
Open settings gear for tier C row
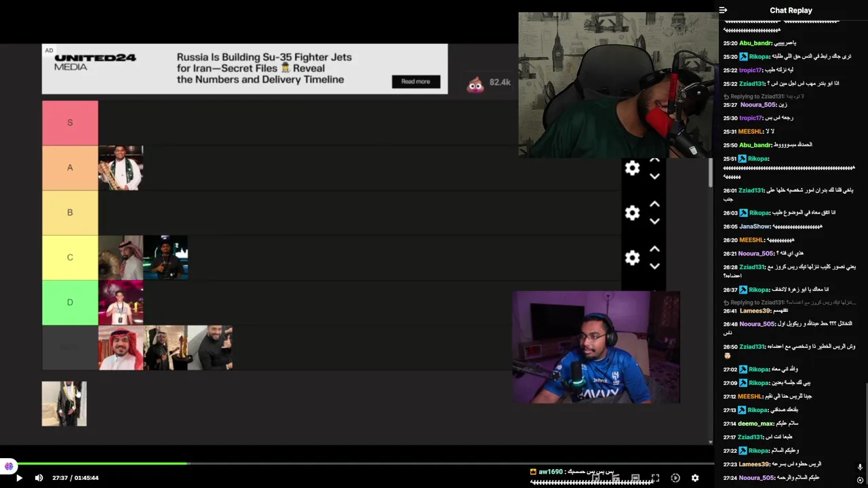click(x=632, y=258)
